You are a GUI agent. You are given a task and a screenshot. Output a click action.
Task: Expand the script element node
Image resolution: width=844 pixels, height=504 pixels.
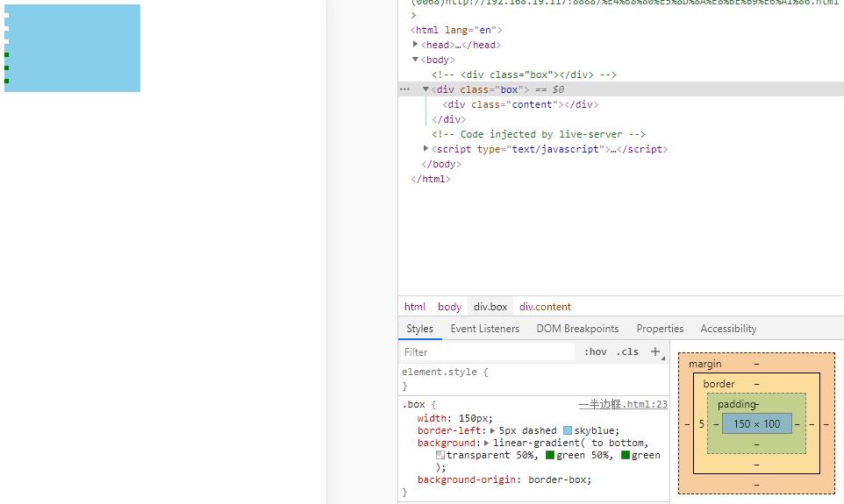click(426, 149)
